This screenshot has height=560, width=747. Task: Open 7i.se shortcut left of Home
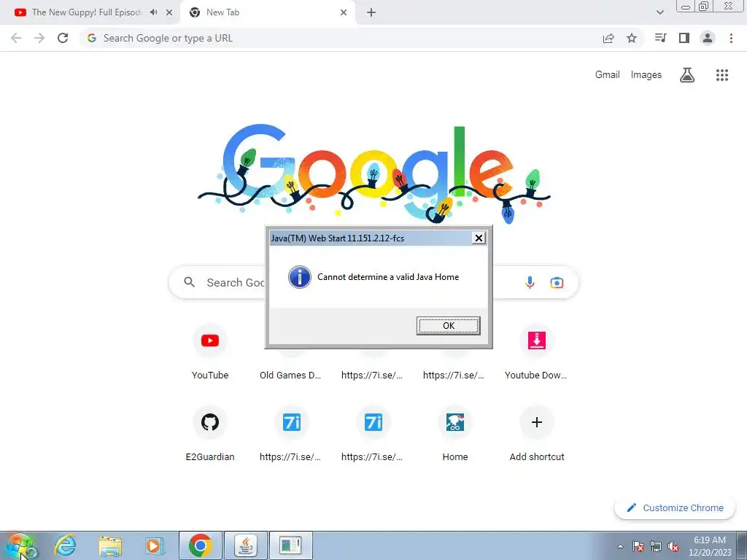[x=373, y=433]
